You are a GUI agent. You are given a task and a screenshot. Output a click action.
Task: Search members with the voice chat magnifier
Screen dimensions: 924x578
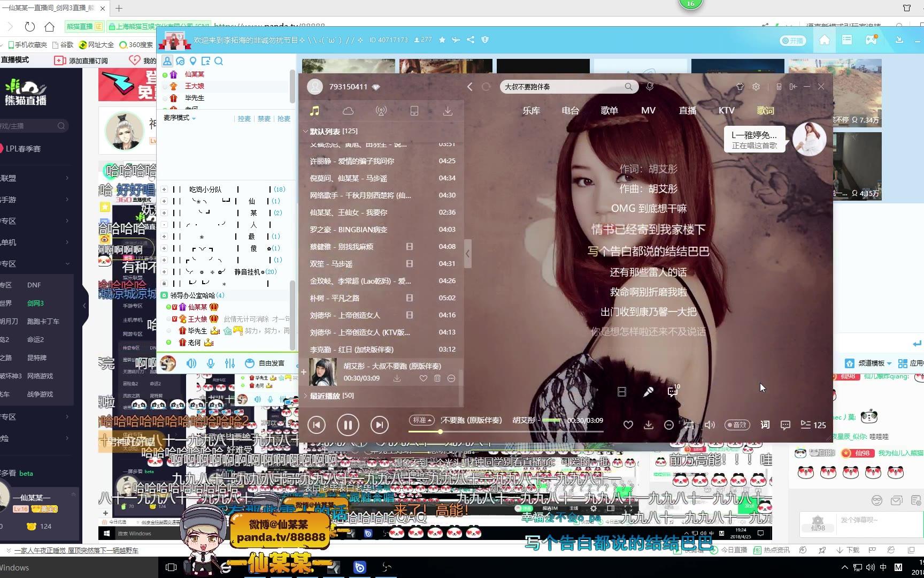click(x=219, y=61)
